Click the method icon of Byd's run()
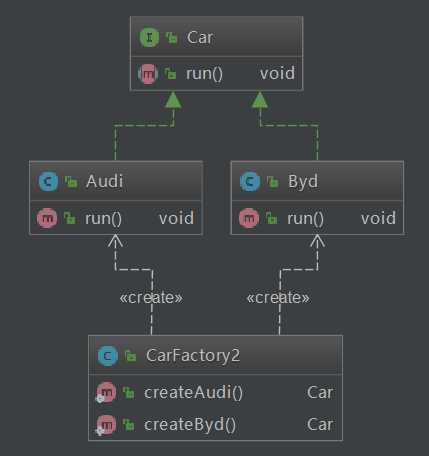Viewport: 429px width, 456px height. pos(249,218)
